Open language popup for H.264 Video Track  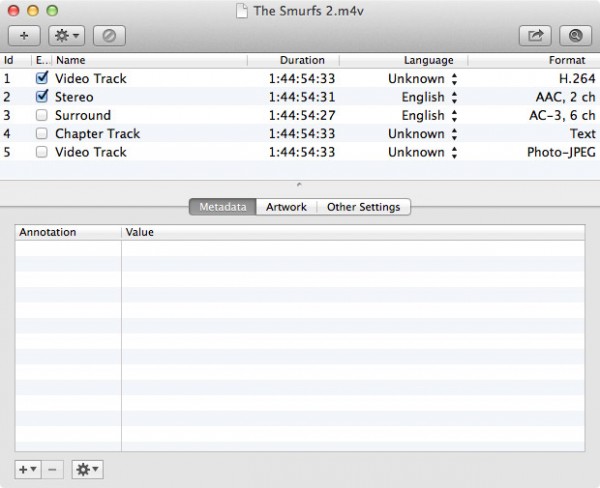(454, 79)
